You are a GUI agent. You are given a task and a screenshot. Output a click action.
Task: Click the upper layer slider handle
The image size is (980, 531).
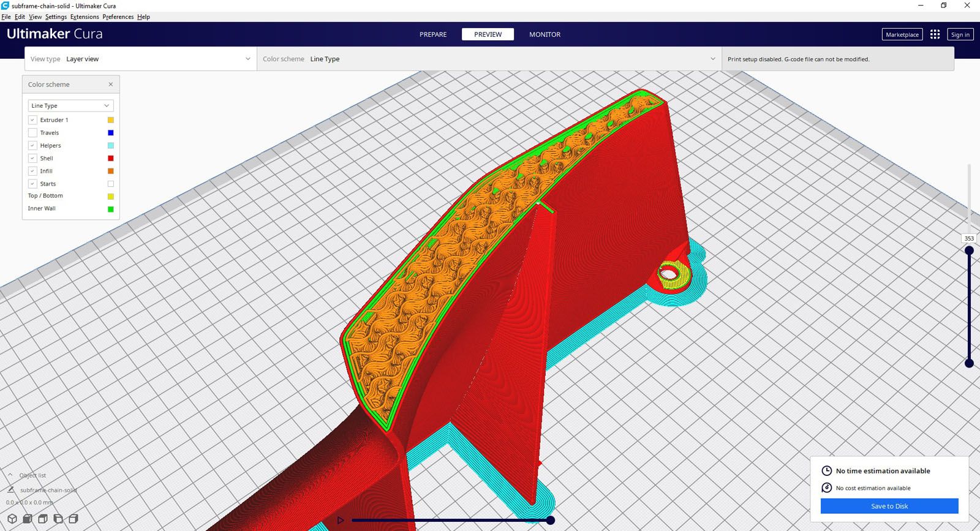pos(969,250)
